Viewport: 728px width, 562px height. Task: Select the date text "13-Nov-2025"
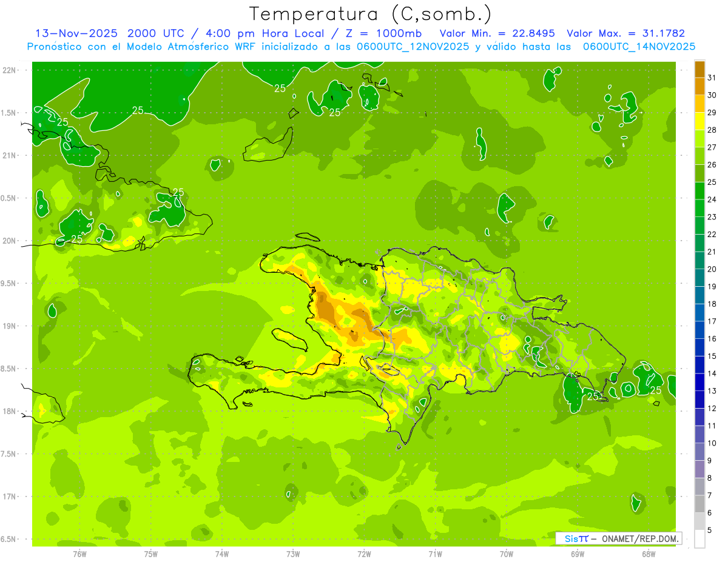(76, 33)
